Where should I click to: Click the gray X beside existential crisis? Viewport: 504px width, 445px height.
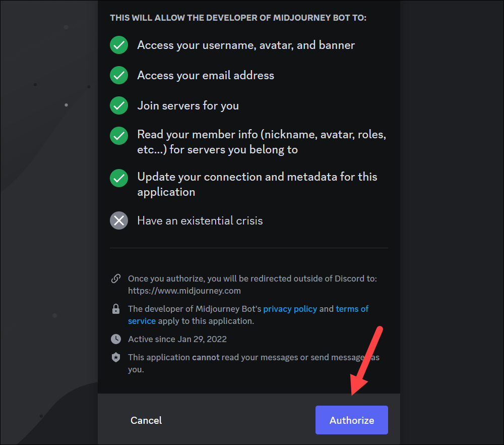click(x=119, y=220)
